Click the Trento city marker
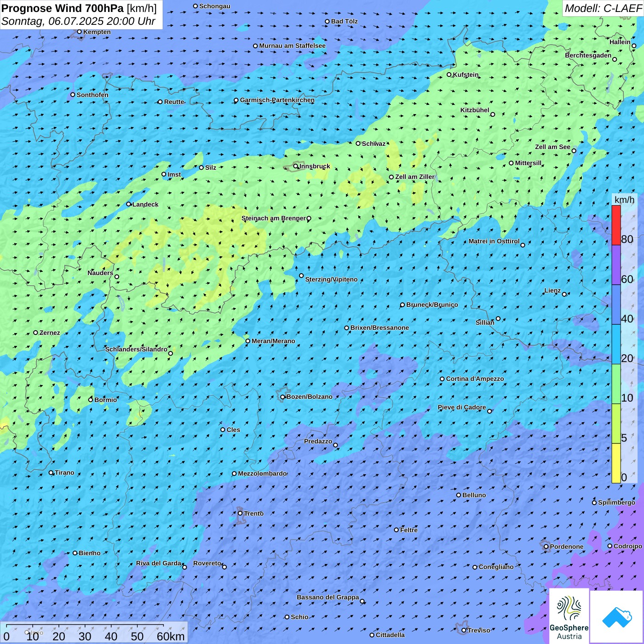 [240, 513]
